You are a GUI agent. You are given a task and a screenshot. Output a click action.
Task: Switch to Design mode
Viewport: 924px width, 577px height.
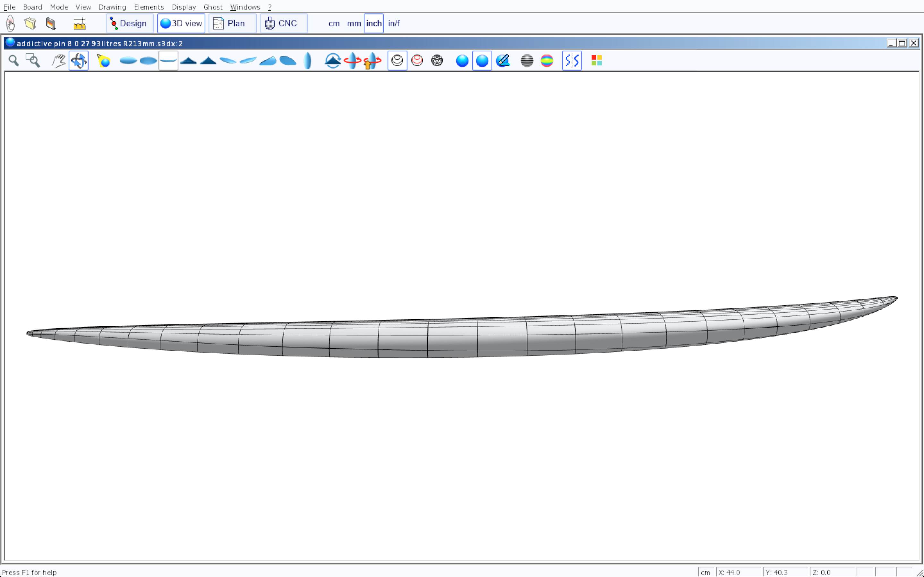click(129, 24)
